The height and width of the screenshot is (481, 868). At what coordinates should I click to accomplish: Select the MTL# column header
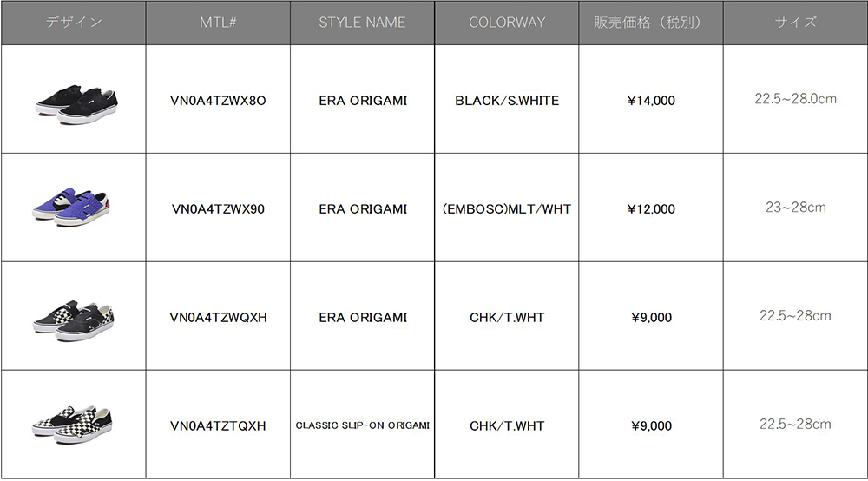(218, 23)
